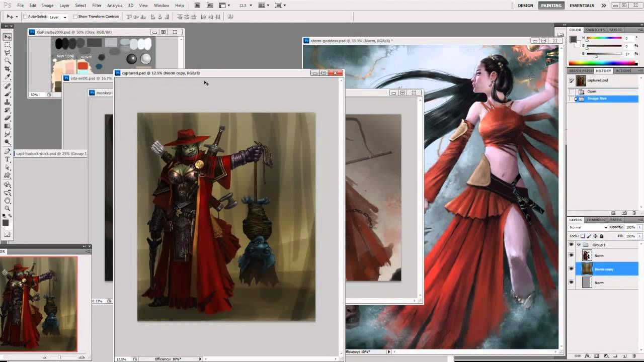Viewport: 644px width, 362px height.
Task: Select the Open history state
Action: (x=592, y=92)
